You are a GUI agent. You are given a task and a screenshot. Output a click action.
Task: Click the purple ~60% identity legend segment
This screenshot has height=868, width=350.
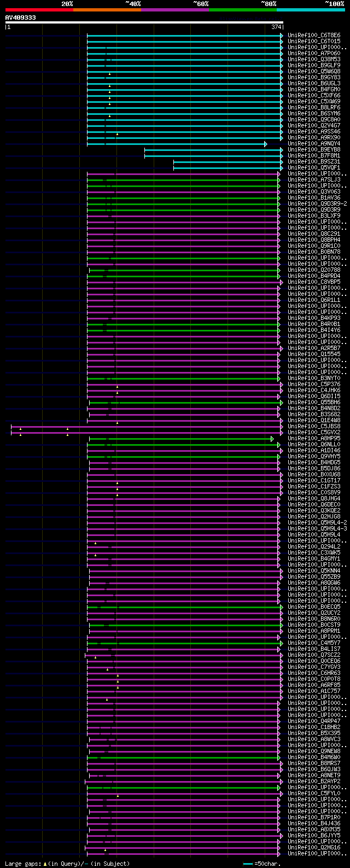175,9
